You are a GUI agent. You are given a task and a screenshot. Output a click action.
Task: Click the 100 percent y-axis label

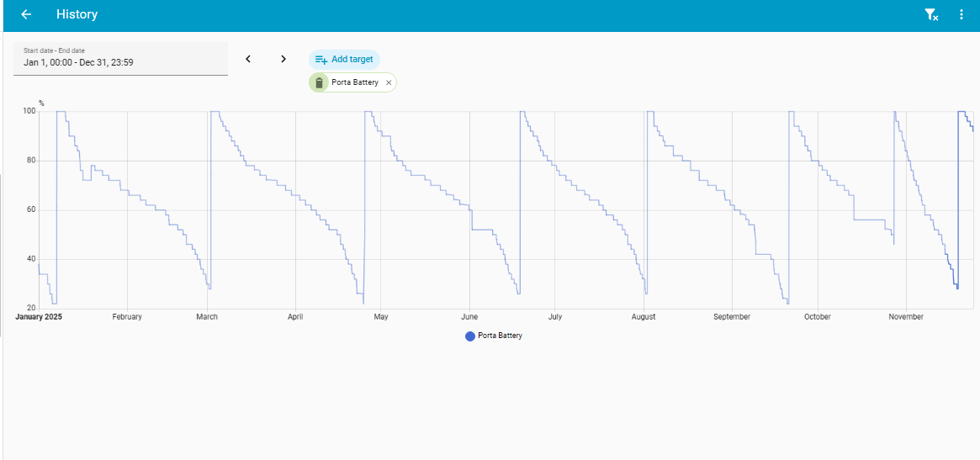click(x=29, y=111)
